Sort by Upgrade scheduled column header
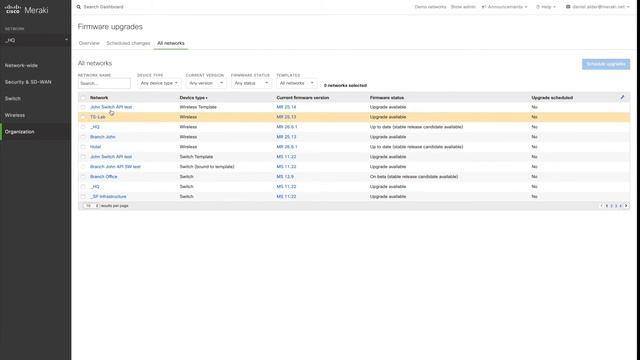Viewport: 640px width, 360px height. [x=552, y=98]
